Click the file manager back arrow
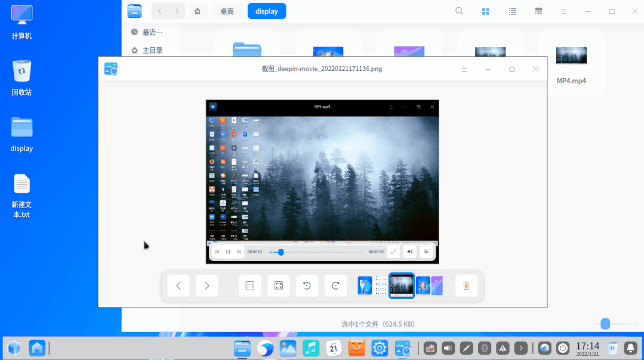Image resolution: width=644 pixels, height=360 pixels. [160, 11]
